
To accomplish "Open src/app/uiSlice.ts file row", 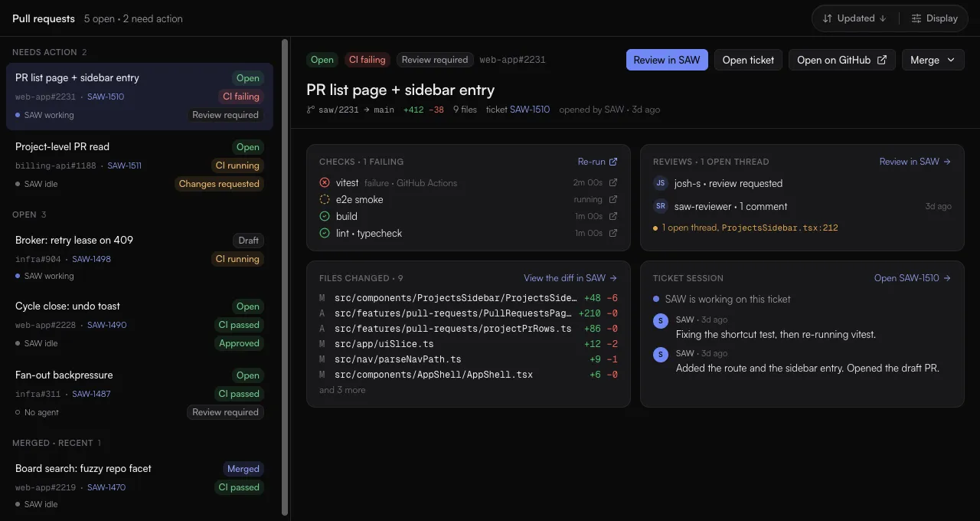I will coord(469,344).
